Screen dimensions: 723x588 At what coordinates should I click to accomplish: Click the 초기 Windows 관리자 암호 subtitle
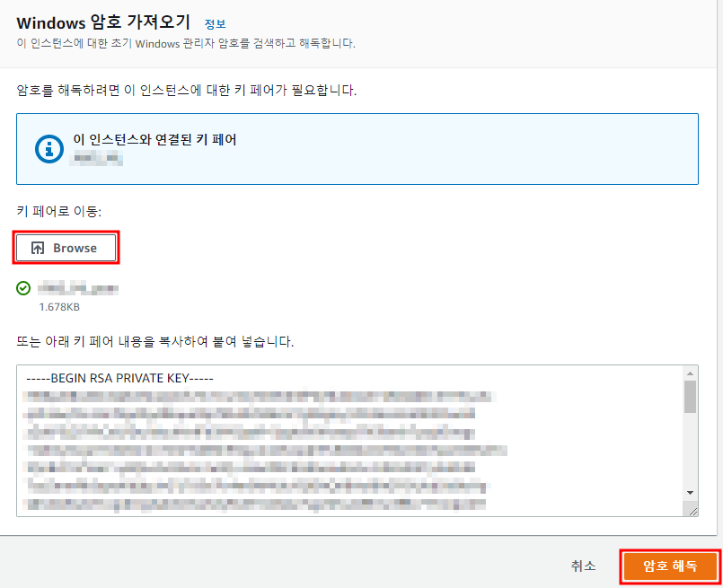click(186, 44)
